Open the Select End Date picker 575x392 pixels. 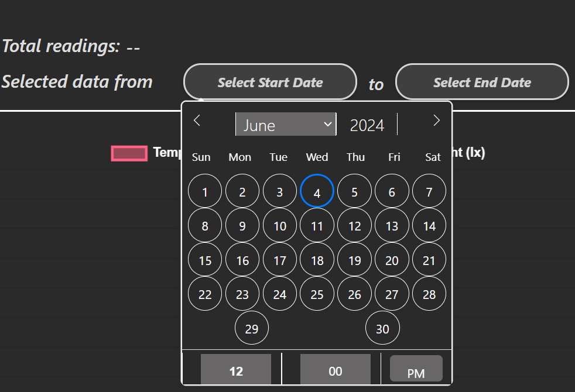[482, 82]
